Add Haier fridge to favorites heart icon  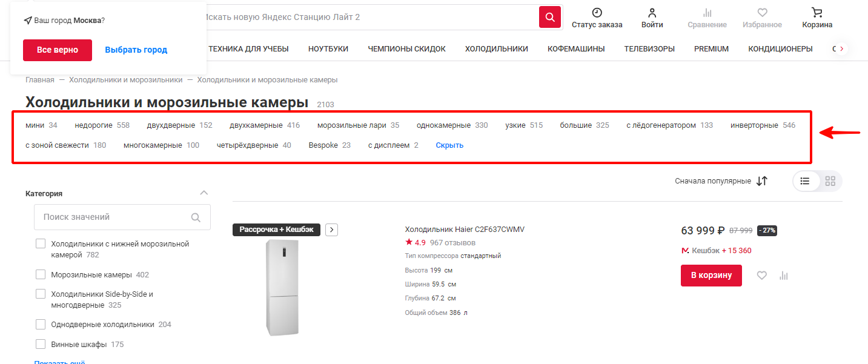[x=762, y=276]
